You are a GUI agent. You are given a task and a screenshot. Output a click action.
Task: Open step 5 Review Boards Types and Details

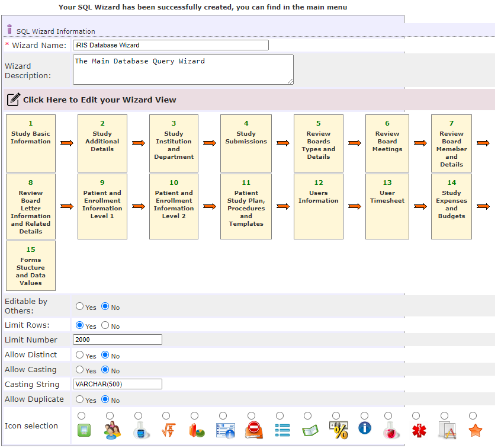pos(319,143)
